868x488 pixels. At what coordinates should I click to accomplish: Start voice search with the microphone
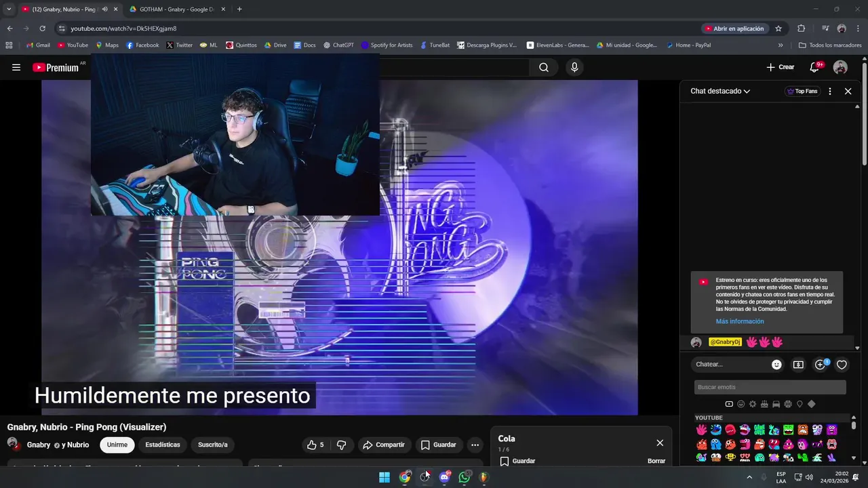point(574,67)
